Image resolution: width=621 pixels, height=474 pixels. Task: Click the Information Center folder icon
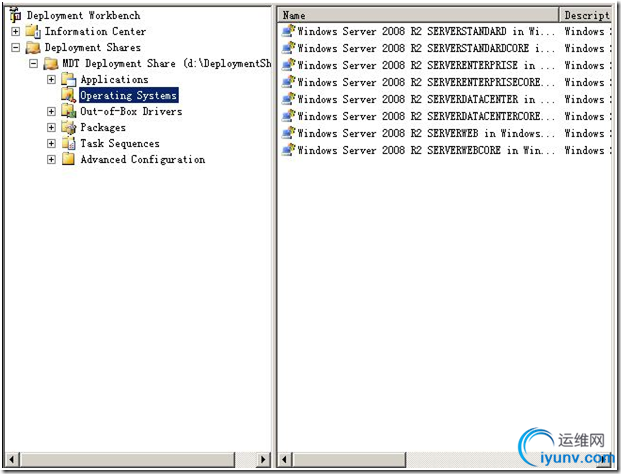(33, 31)
